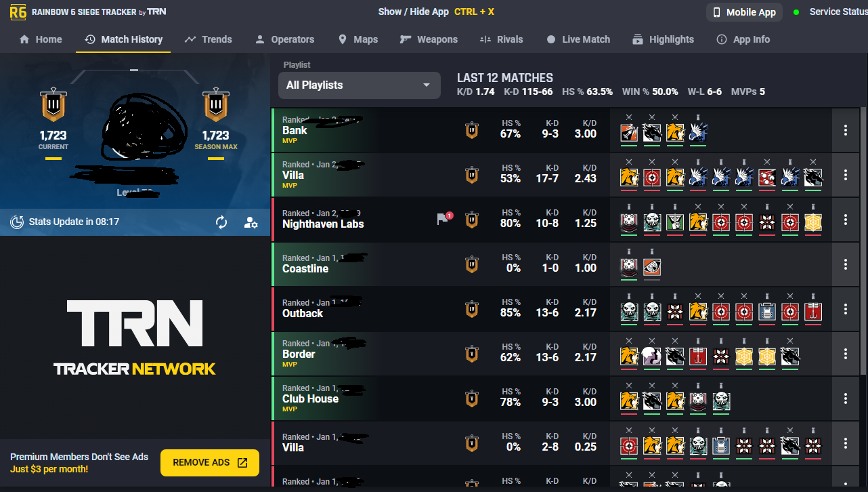The height and width of the screenshot is (492, 868).
Task: Click the Mobile App button
Action: point(744,12)
